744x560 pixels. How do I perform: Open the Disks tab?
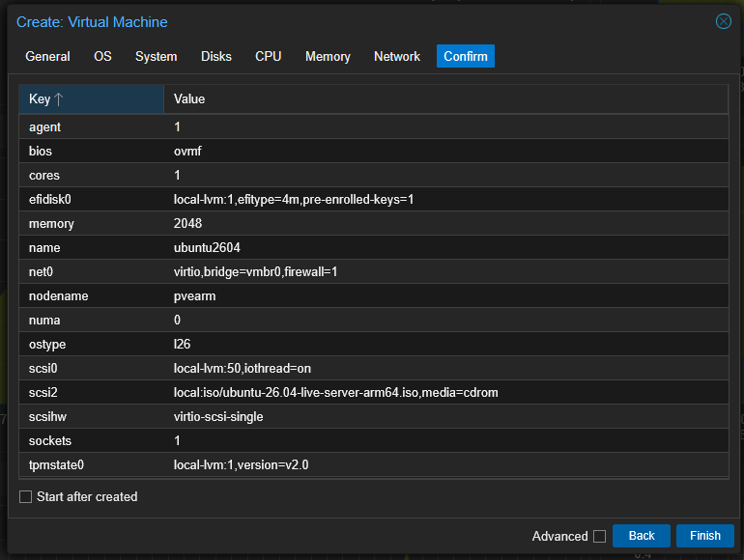click(216, 56)
